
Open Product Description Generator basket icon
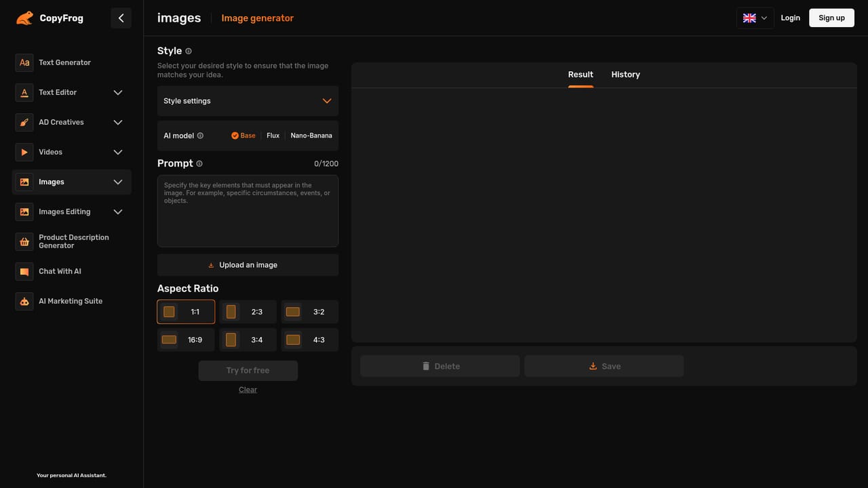pyautogui.click(x=24, y=241)
